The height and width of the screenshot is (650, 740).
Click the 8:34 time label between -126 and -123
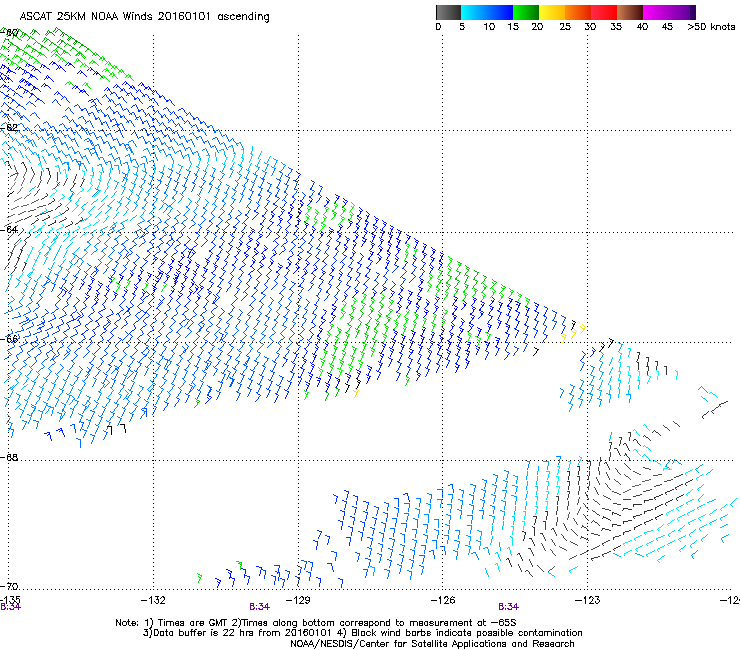tap(508, 607)
